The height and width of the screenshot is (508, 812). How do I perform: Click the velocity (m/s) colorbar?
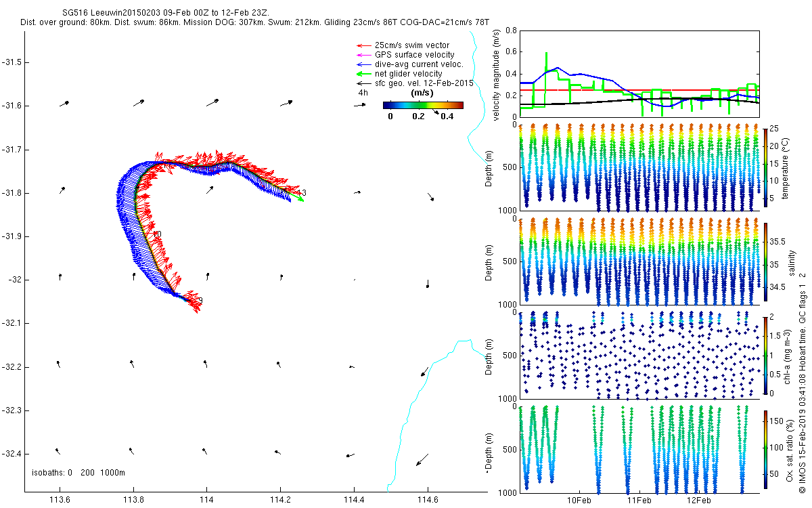422,105
